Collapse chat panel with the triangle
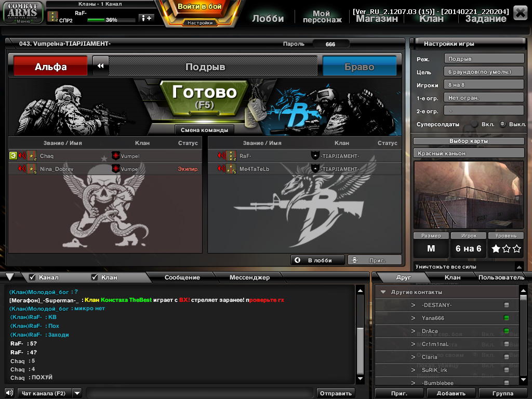This screenshot has width=532, height=399. (x=10, y=277)
